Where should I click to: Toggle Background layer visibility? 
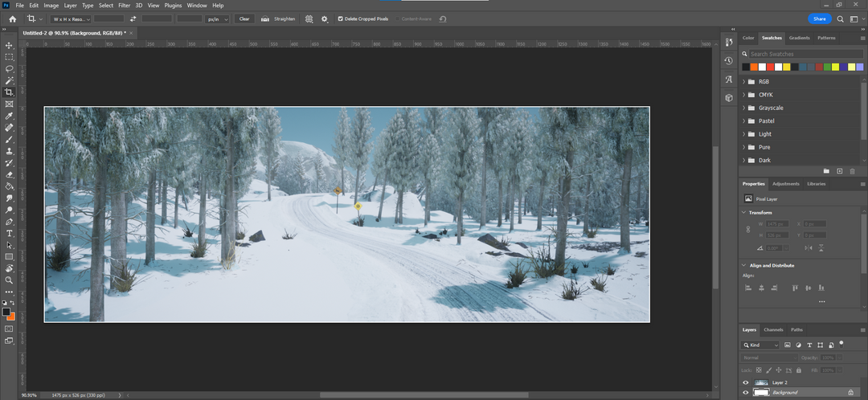point(746,392)
